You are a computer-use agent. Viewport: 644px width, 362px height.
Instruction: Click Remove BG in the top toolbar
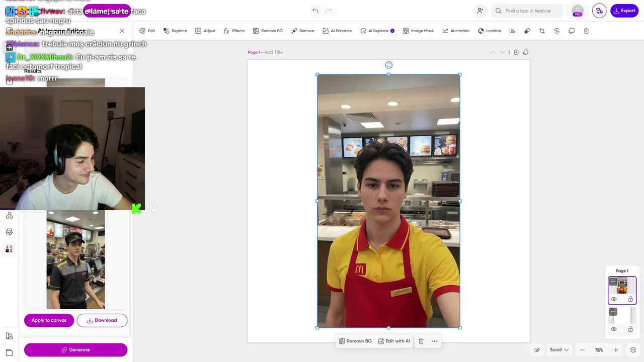pos(268,31)
